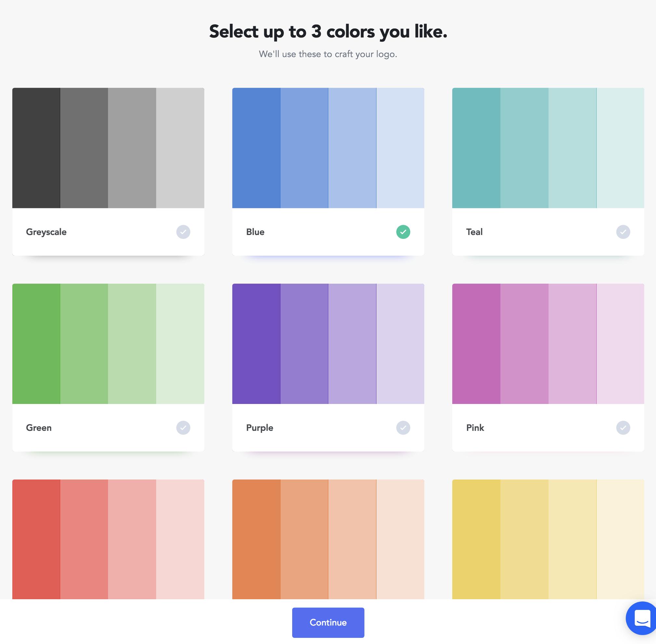Screen dimensions: 656x644
Task: Click the Teal palette label
Action: (x=474, y=232)
